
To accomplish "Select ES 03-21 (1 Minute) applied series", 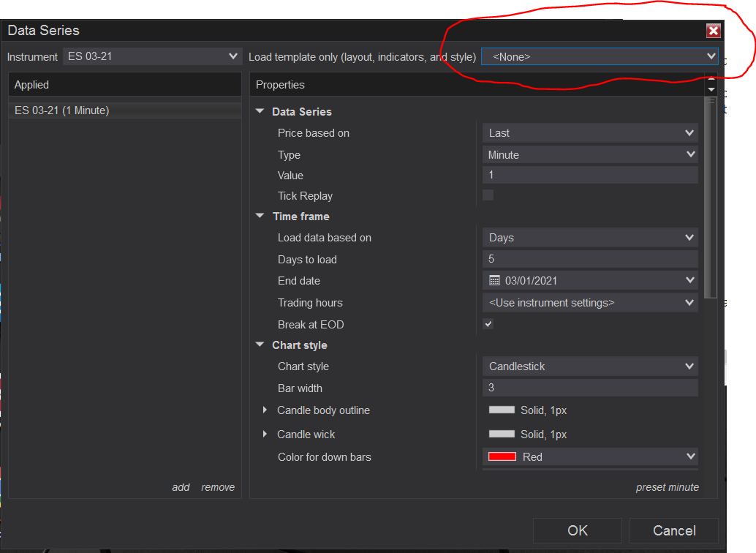I will pyautogui.click(x=125, y=110).
